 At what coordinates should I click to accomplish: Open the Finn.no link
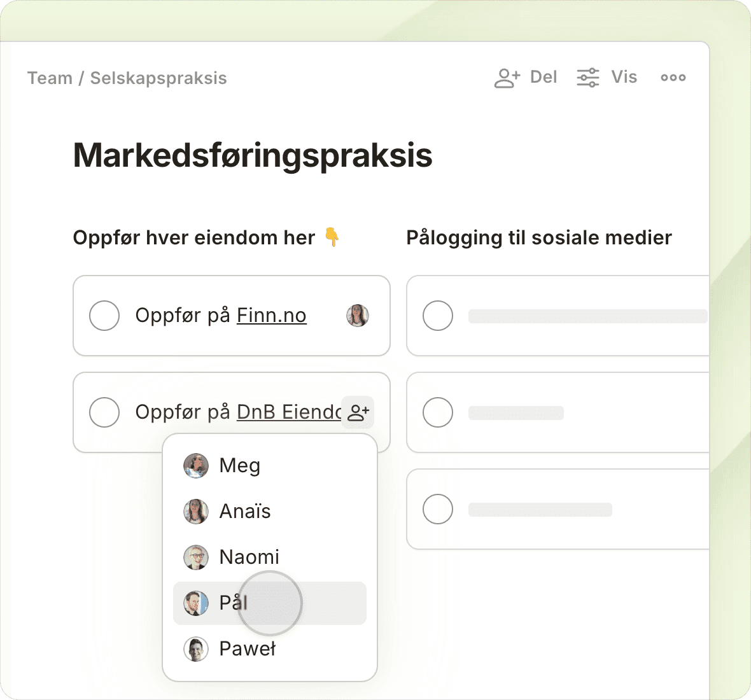tap(272, 316)
